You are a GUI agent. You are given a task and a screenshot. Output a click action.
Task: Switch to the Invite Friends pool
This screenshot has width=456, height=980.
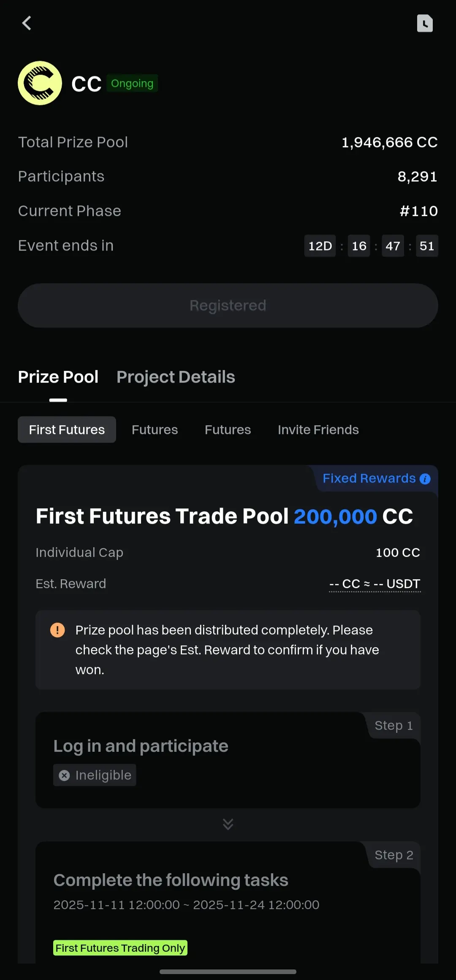point(318,430)
